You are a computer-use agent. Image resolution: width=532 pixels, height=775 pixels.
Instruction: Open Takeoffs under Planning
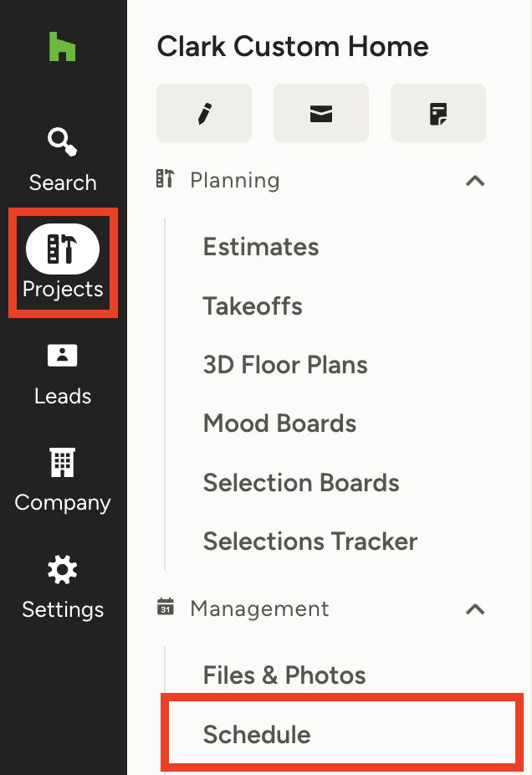[253, 305]
